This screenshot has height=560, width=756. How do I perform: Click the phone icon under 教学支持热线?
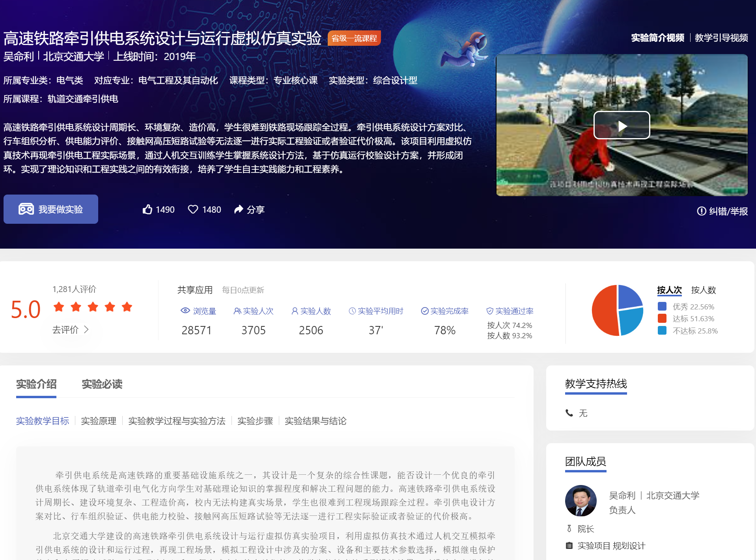pos(569,413)
